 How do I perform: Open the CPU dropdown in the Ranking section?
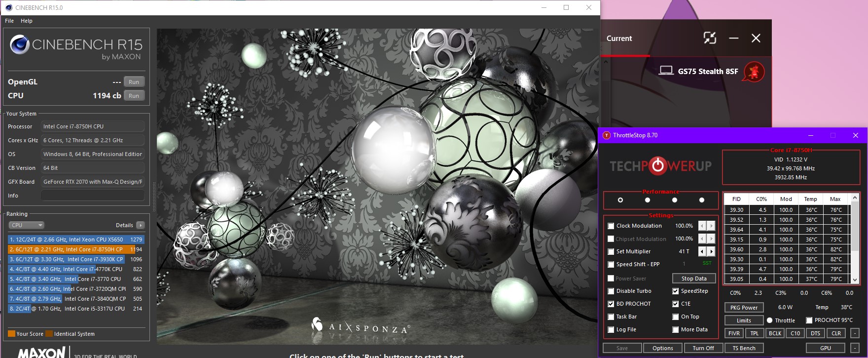click(x=27, y=225)
